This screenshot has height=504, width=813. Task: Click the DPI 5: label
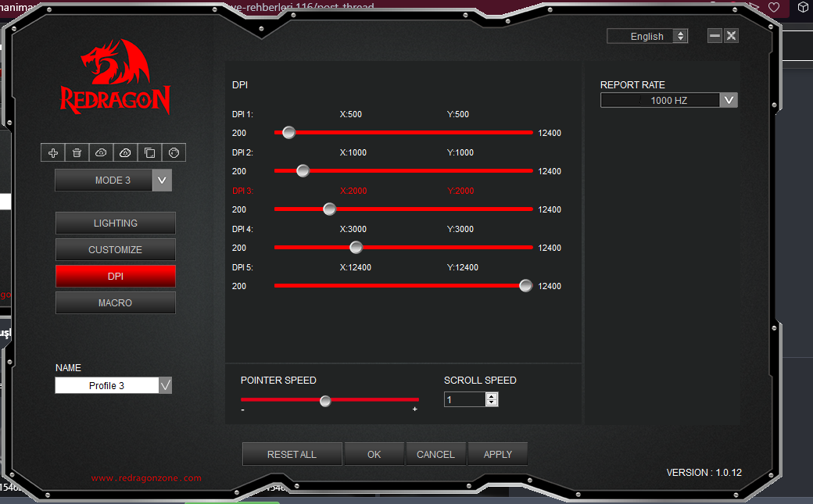click(x=242, y=267)
